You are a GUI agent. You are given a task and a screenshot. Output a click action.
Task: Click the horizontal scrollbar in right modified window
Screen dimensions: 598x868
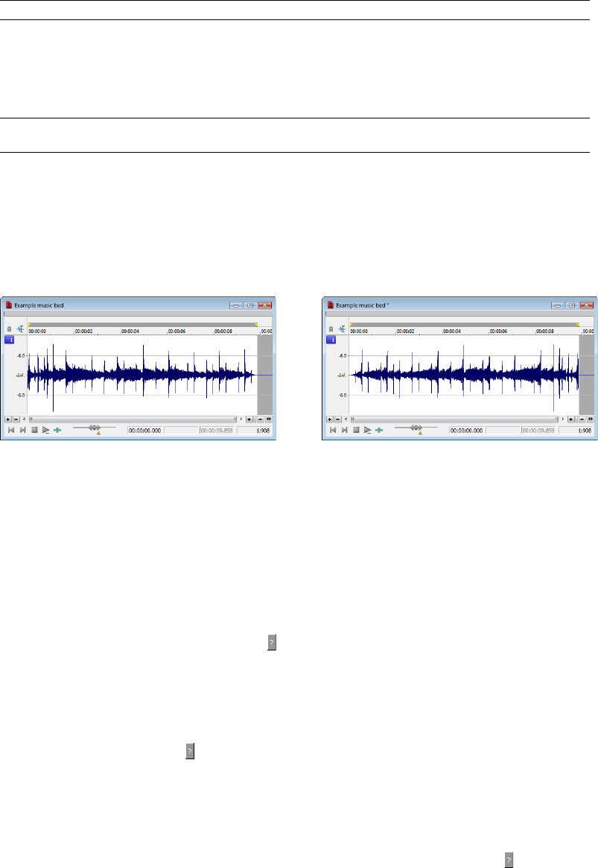click(455, 419)
